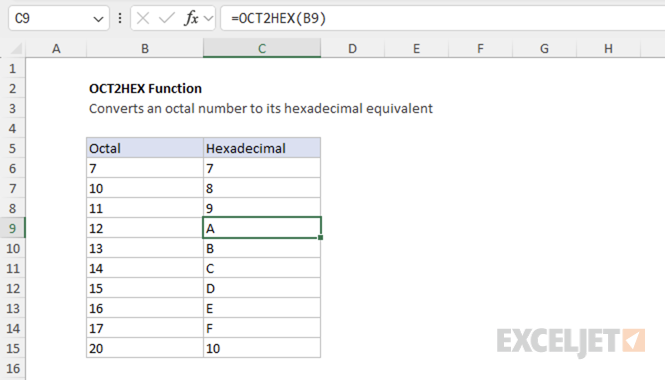Select row 14 header

pyautogui.click(x=13, y=328)
